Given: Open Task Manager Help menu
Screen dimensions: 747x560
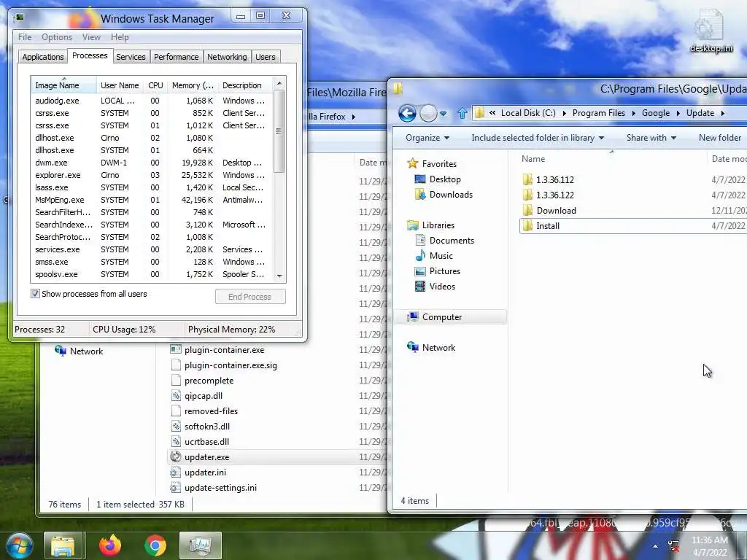Looking at the screenshot, I should click(x=120, y=37).
